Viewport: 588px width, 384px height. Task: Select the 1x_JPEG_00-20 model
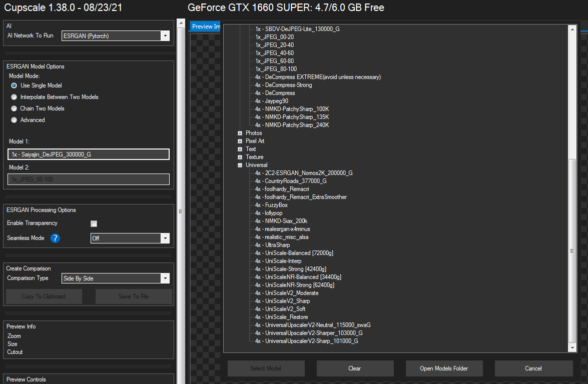coord(275,37)
